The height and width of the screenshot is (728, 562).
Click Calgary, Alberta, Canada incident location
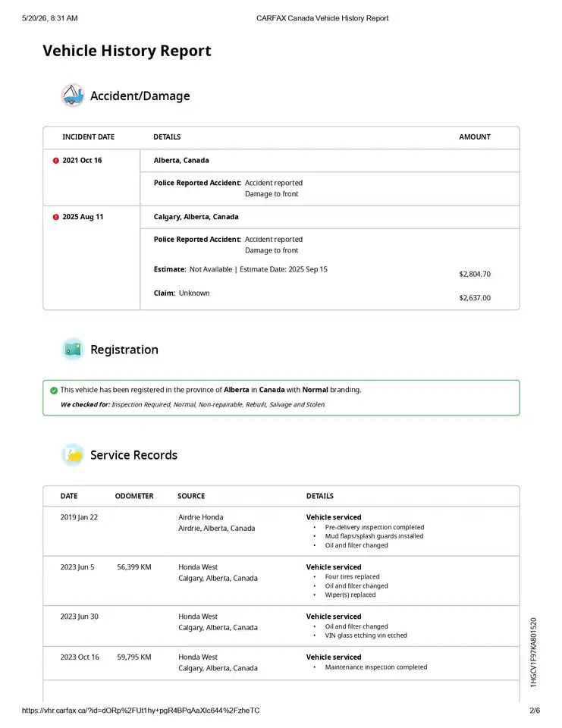tap(196, 217)
